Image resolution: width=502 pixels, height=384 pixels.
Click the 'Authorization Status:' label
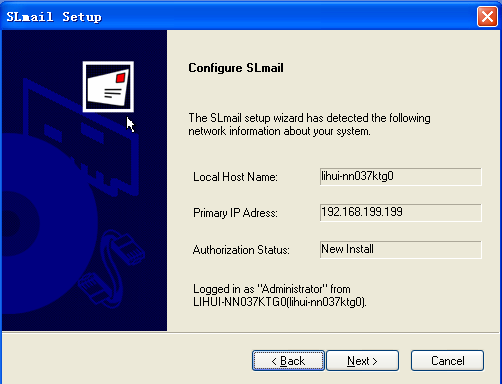pos(241,250)
